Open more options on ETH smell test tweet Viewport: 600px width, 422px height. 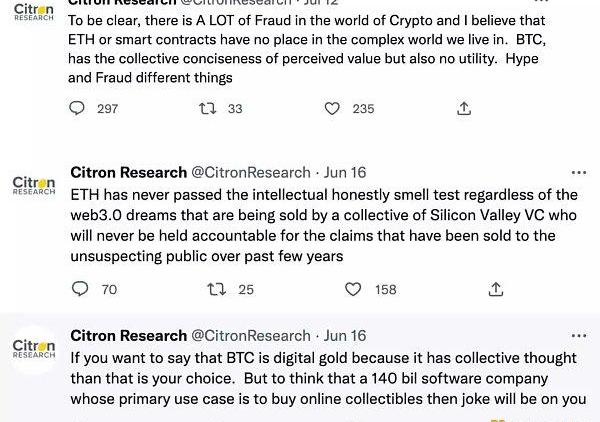578,173
